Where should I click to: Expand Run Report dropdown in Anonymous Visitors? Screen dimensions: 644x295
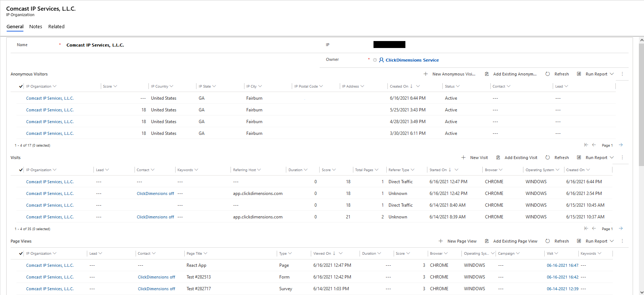[x=612, y=74]
